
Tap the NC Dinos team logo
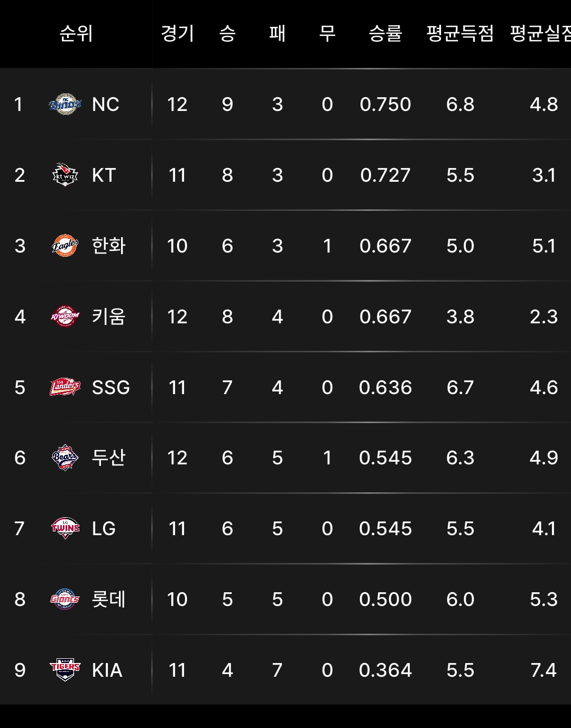click(65, 105)
